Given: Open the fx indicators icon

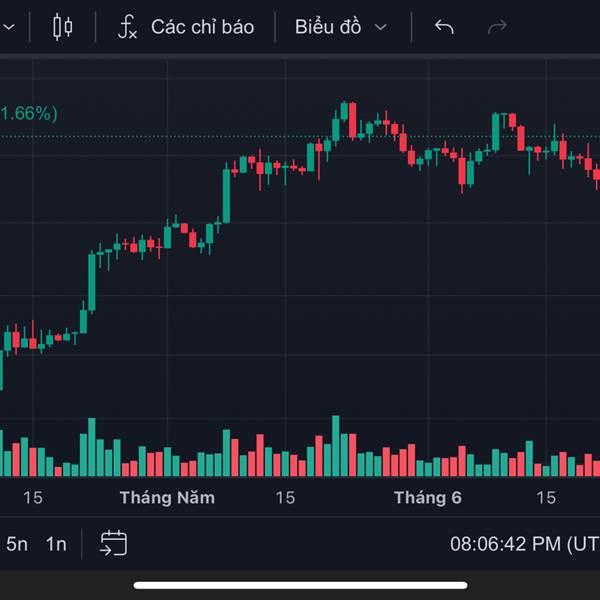Looking at the screenshot, I should pyautogui.click(x=127, y=27).
